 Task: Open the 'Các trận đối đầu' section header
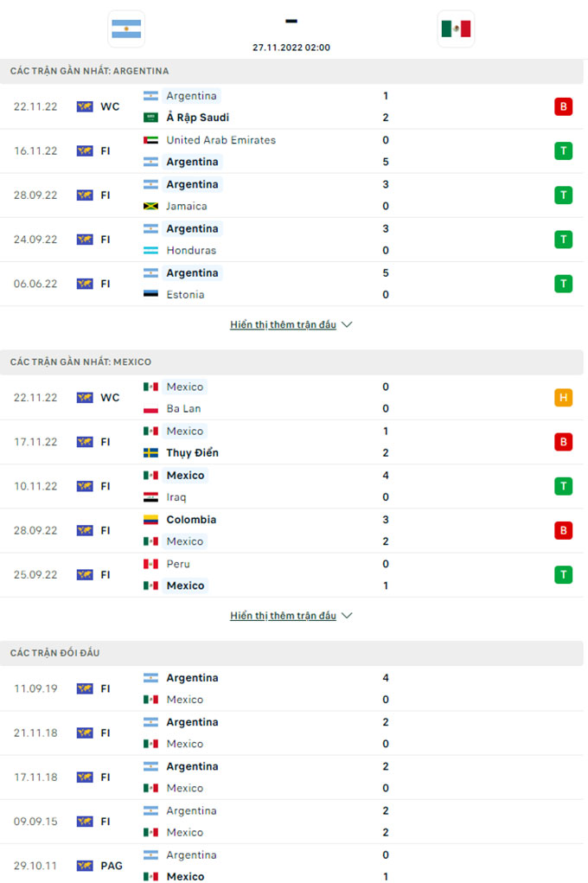pyautogui.click(x=54, y=653)
